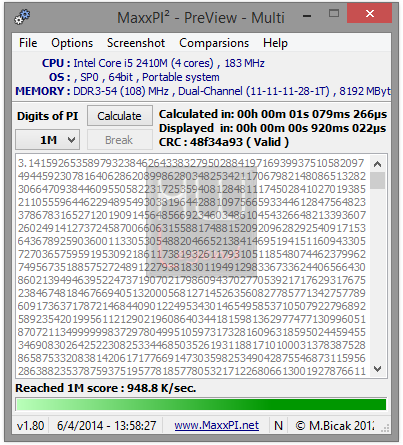Click the 6/4/2014 - 13:58:27 timestamp
This screenshot has width=403, height=445.
coord(106,426)
